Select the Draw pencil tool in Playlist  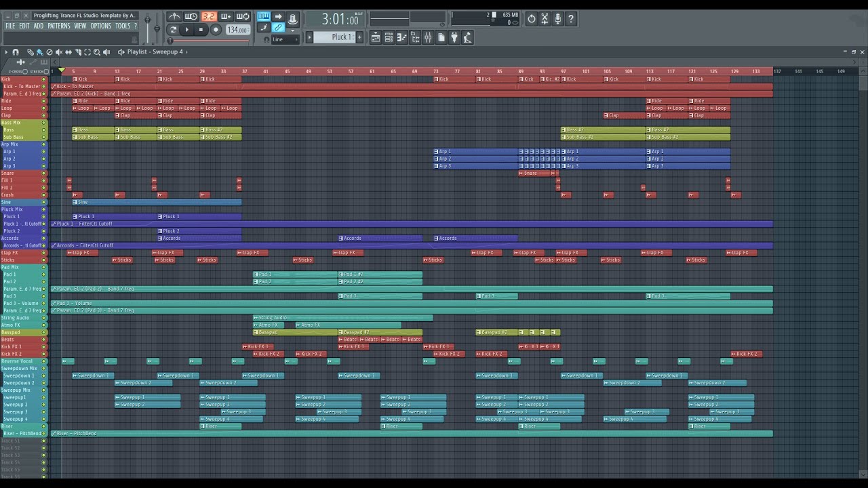(x=31, y=52)
